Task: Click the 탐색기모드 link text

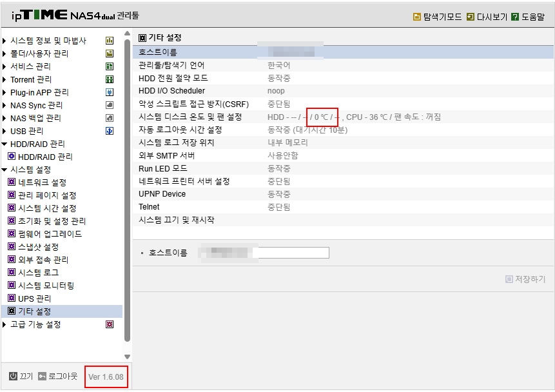Action: pos(442,17)
